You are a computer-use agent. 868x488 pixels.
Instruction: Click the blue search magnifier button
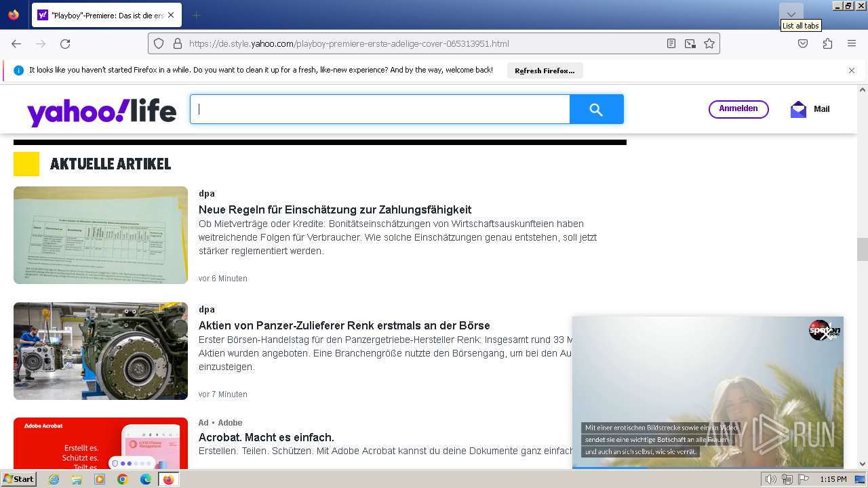click(597, 109)
